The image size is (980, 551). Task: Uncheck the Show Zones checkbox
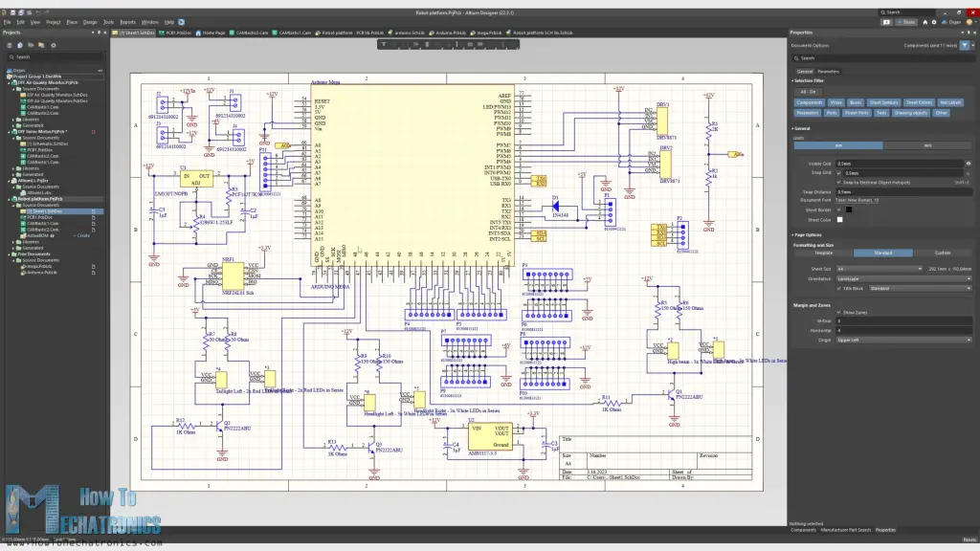tap(839, 313)
